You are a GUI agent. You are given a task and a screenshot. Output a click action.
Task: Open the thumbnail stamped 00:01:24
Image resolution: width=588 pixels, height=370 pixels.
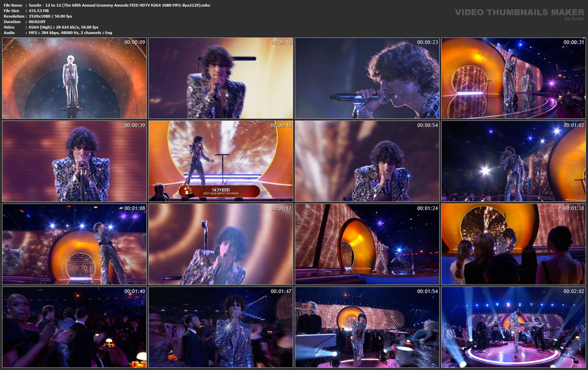(x=367, y=244)
